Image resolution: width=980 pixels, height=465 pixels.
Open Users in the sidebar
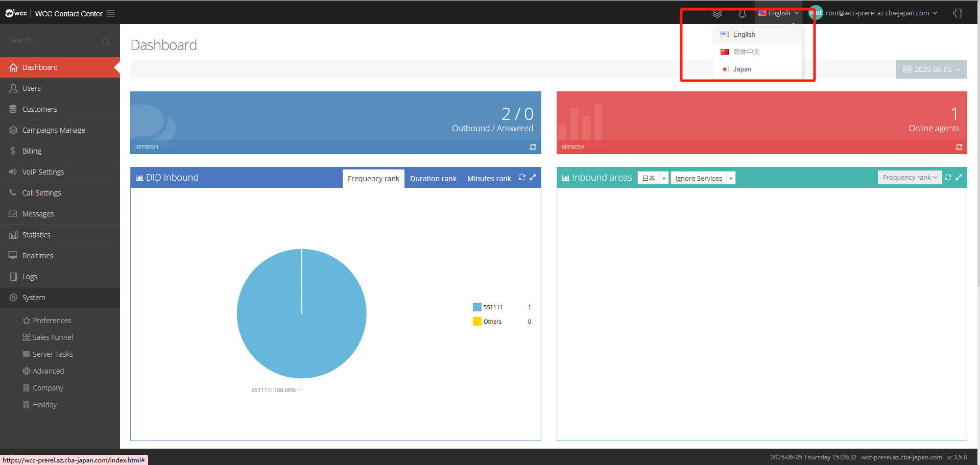point(60,88)
